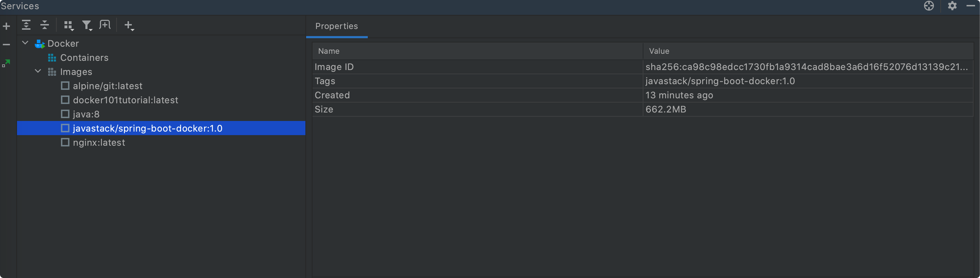Image resolution: width=980 pixels, height=278 pixels.
Task: Click the Open in New Tab icon
Action: click(105, 25)
